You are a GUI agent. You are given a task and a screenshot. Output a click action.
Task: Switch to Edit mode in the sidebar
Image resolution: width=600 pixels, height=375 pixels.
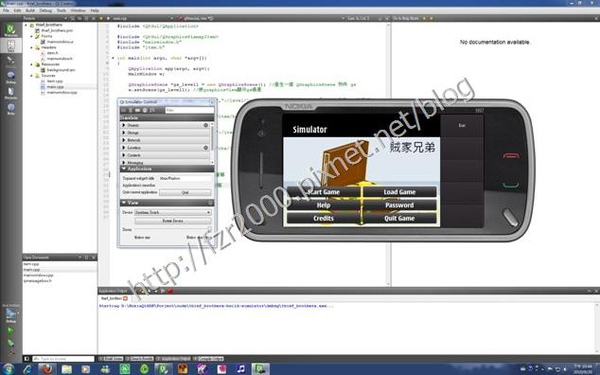point(11,45)
